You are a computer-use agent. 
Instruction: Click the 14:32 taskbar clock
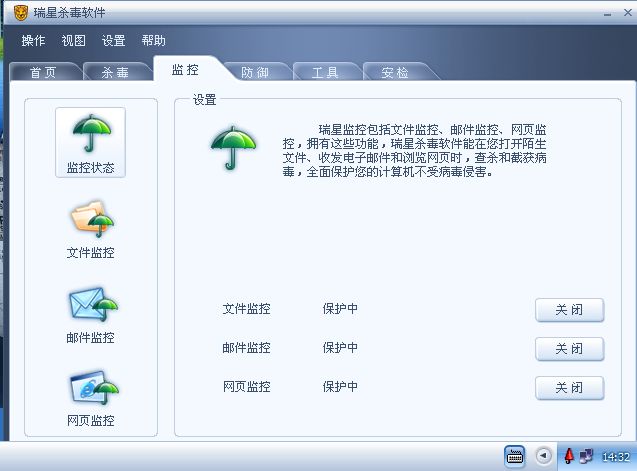pos(616,457)
